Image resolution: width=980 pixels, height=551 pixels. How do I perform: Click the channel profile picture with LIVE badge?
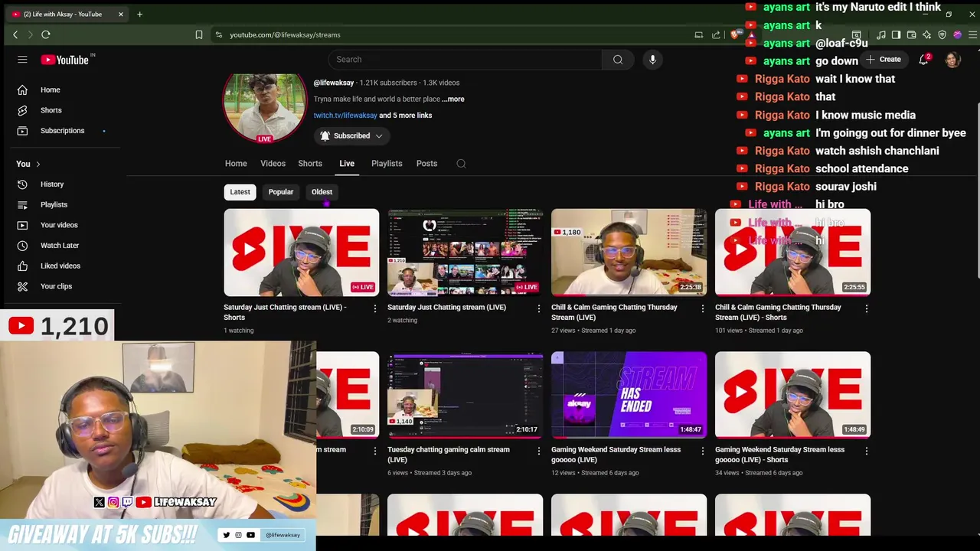tap(264, 107)
